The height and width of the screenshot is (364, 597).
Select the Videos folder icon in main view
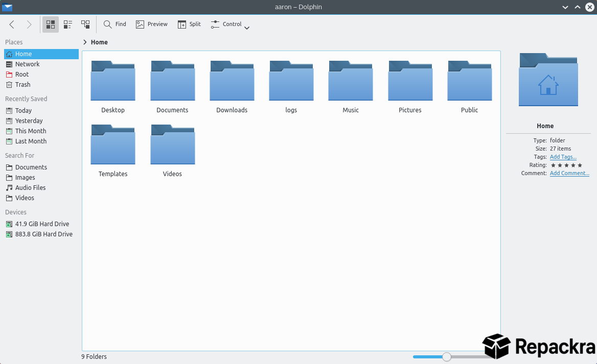[x=172, y=144]
